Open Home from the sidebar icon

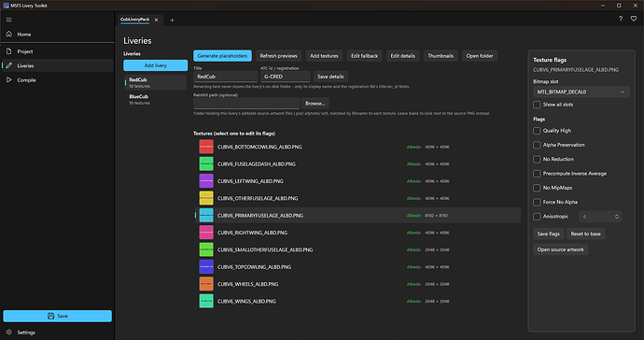click(x=9, y=35)
